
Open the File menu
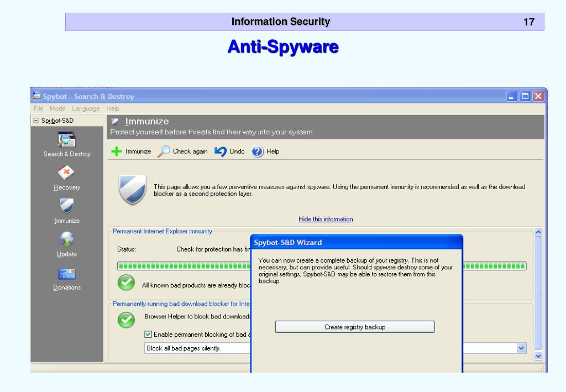[x=38, y=108]
